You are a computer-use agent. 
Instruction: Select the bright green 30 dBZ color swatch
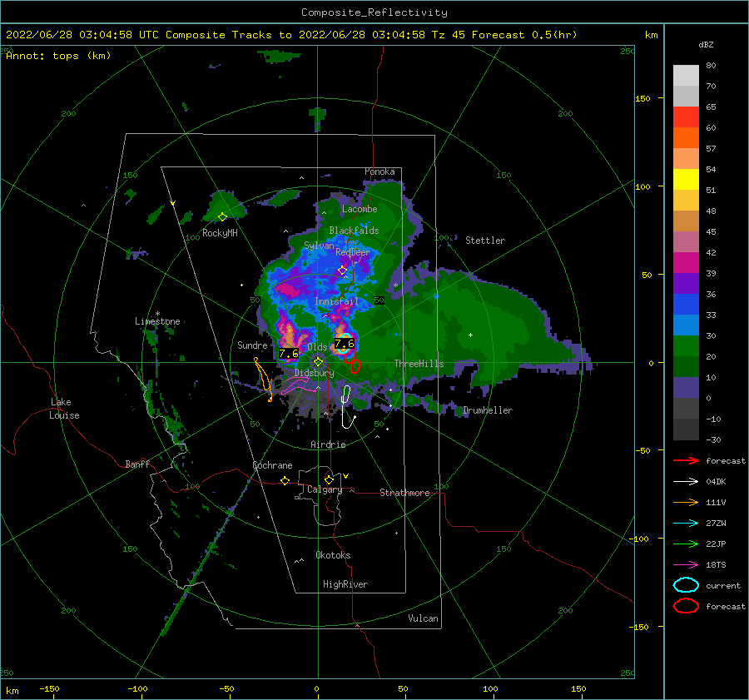[x=686, y=345]
